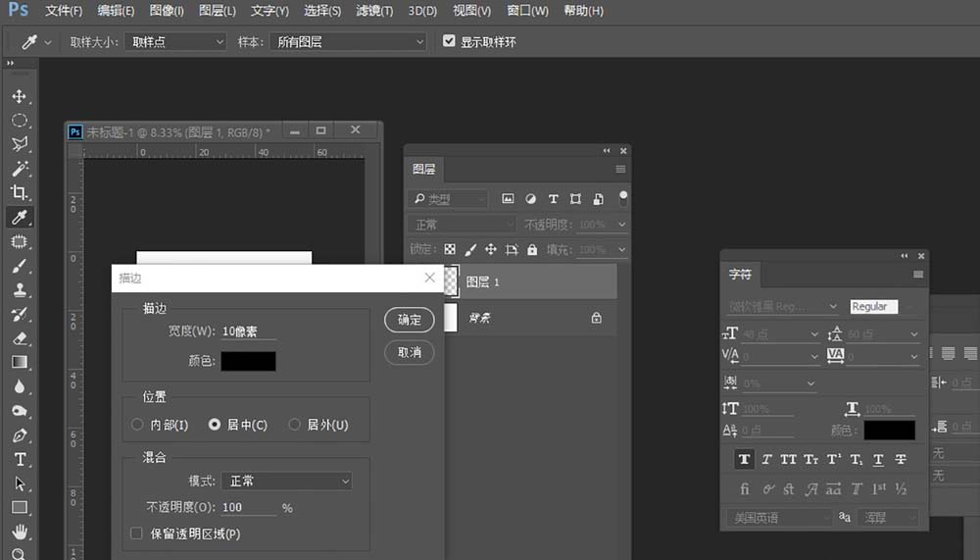980x560 pixels.
Task: Toggle underline in Character panel
Action: click(878, 459)
